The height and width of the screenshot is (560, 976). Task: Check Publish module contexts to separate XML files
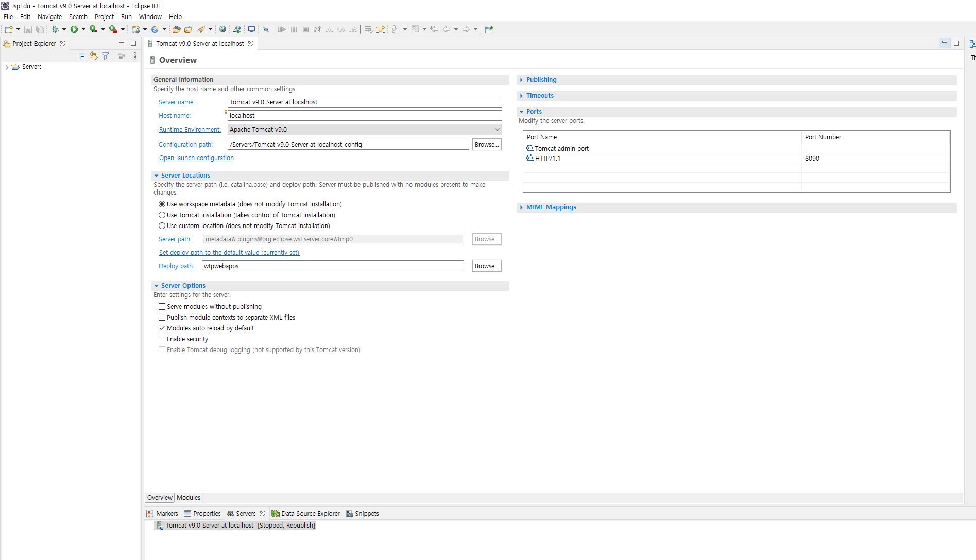tap(162, 318)
